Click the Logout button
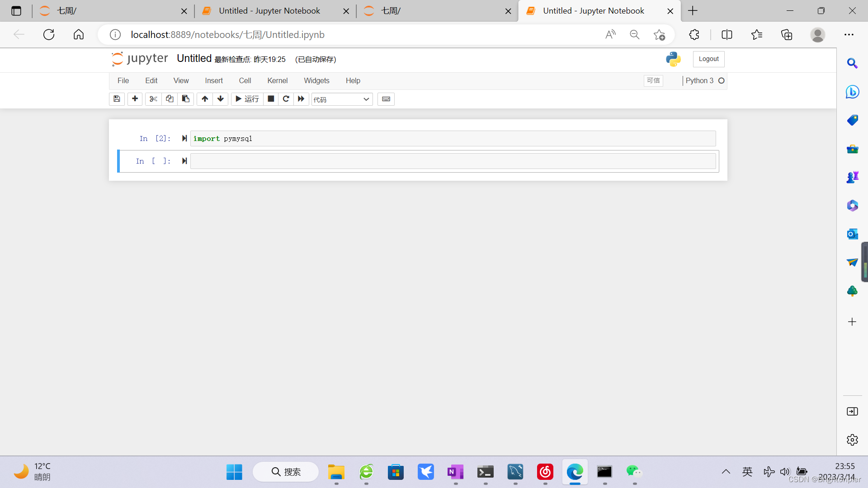The image size is (868, 488). tap(708, 59)
